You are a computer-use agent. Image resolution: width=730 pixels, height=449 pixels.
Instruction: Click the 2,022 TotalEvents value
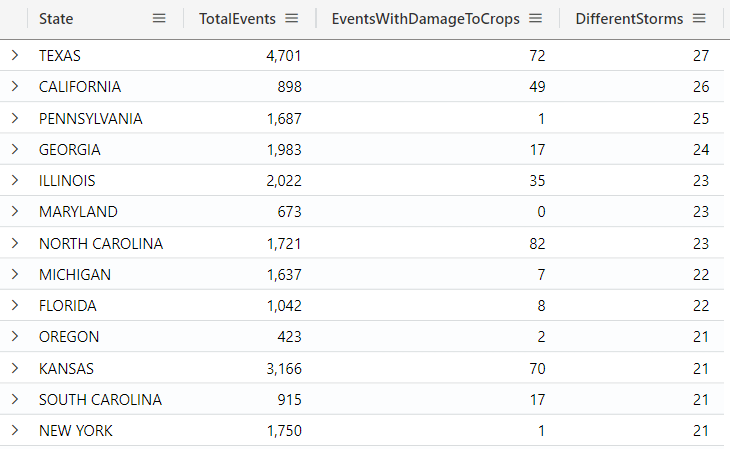coord(284,181)
